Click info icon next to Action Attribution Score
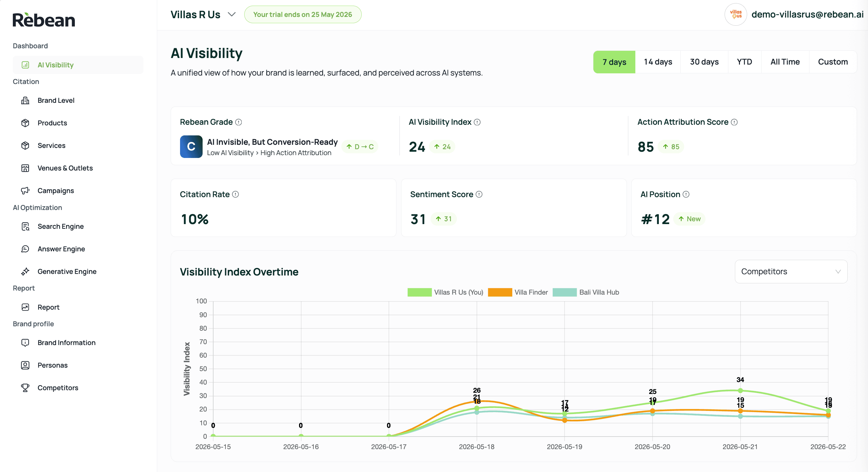The image size is (868, 472). (734, 122)
